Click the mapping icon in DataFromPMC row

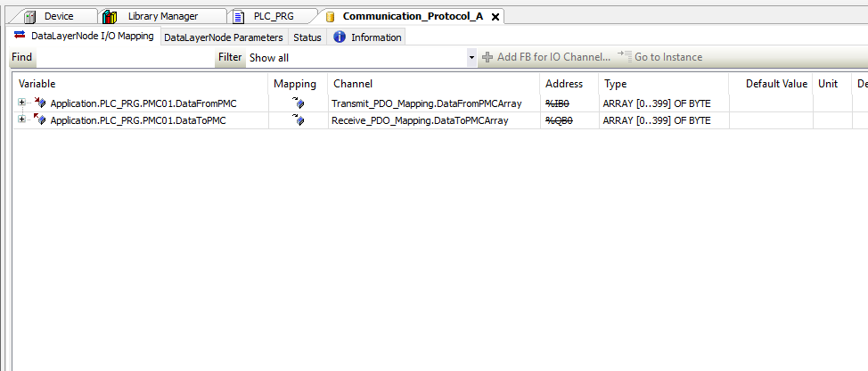[x=298, y=103]
